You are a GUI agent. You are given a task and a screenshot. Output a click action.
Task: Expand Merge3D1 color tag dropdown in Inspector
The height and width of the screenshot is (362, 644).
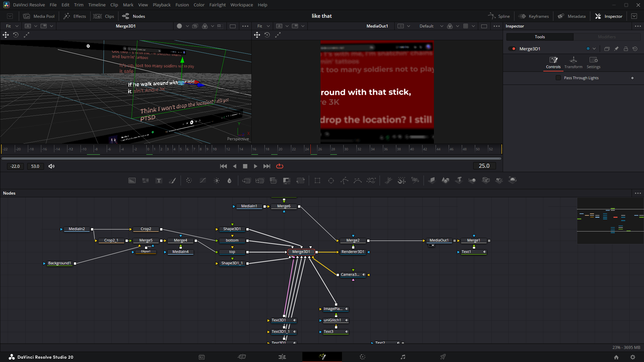click(x=594, y=49)
